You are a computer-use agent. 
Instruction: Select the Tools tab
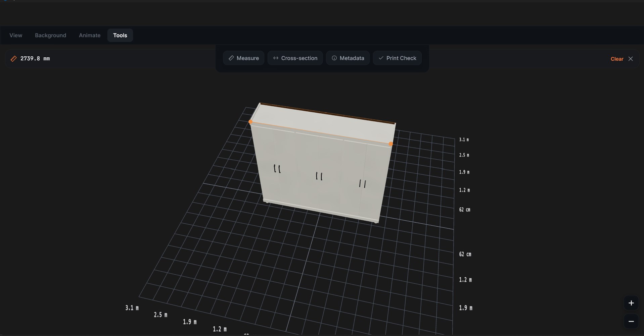(120, 35)
